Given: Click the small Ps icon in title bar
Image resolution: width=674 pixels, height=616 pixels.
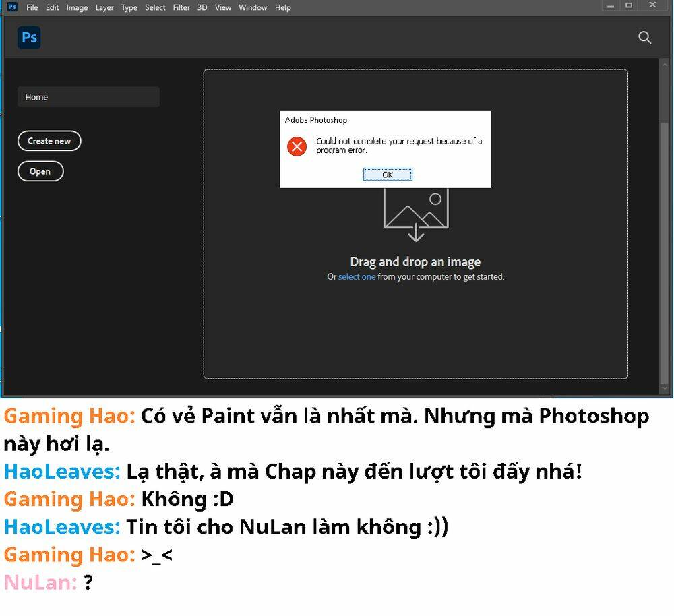Looking at the screenshot, I should [12, 7].
